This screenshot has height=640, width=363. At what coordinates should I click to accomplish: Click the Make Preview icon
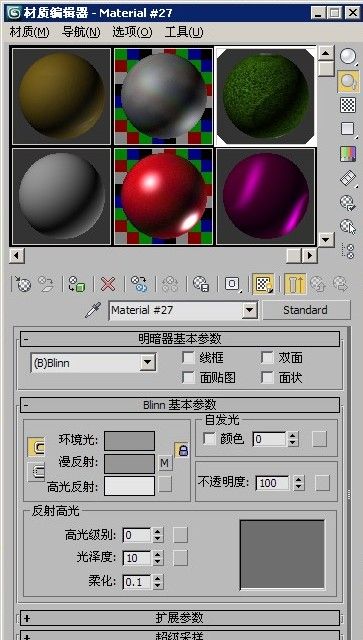click(348, 178)
